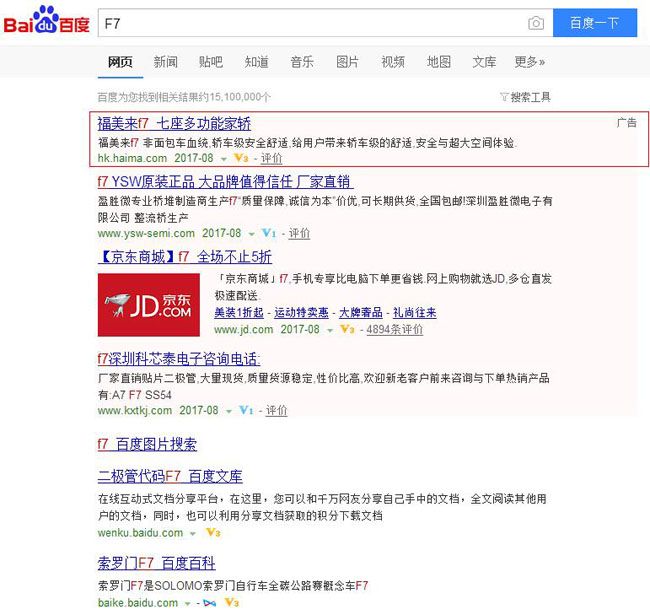This screenshot has width=650, height=615.
Task: Click 评价 link for ysw-semi.com
Action: coord(299,233)
